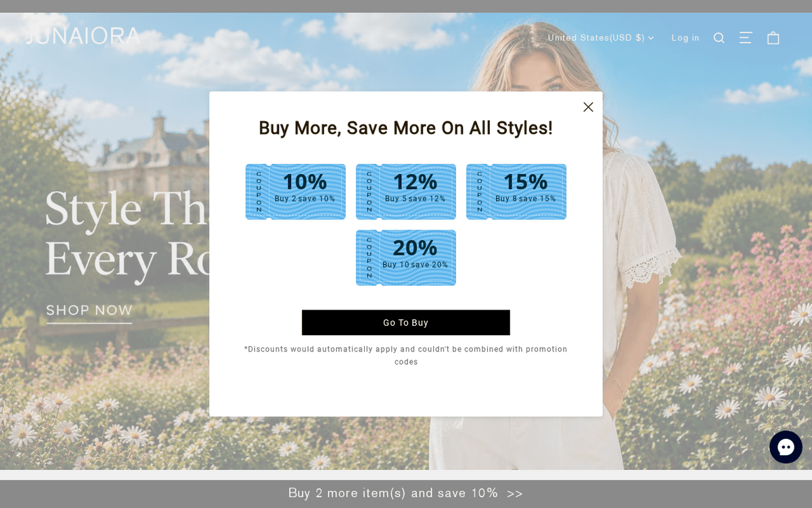Screen dimensions: 812x508
Task: Click the Log in link
Action: pos(685,38)
